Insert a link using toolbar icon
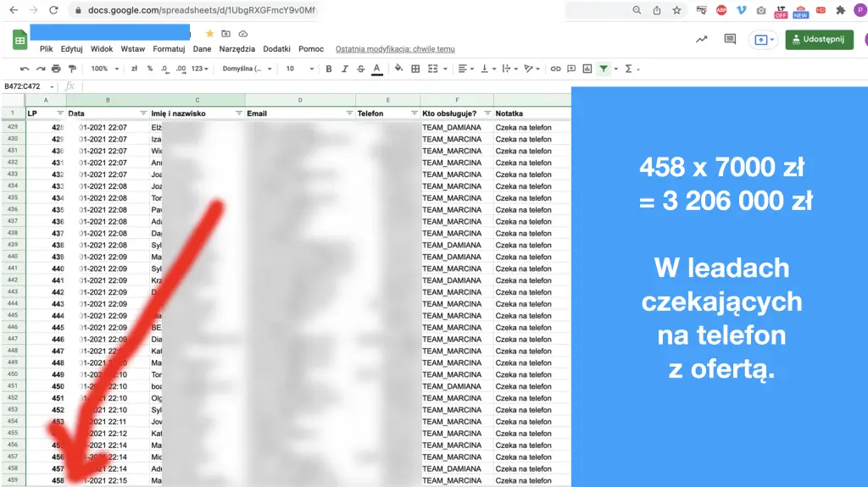Screen dimensions: 868x487 pos(555,69)
